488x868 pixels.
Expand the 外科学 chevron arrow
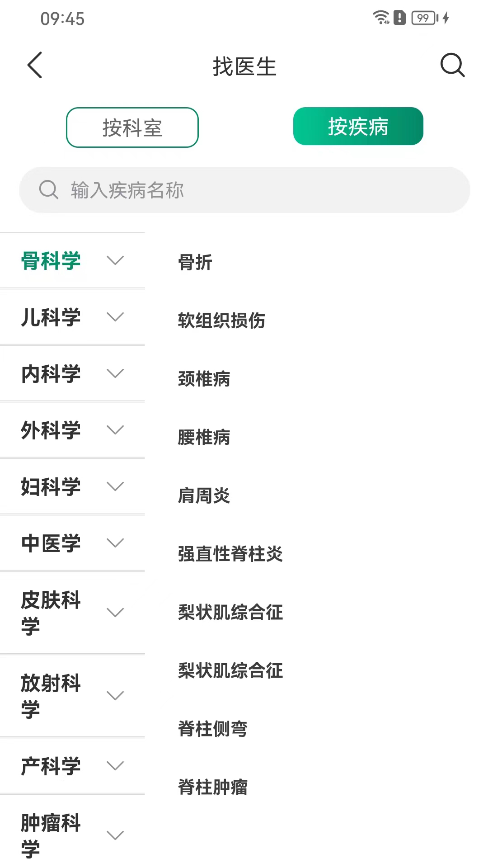(115, 430)
